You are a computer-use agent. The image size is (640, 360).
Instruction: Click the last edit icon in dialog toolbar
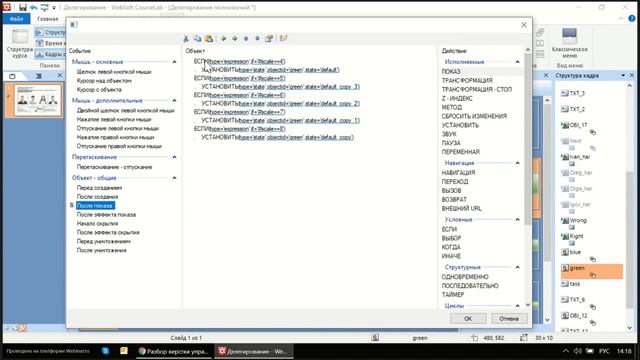284,38
